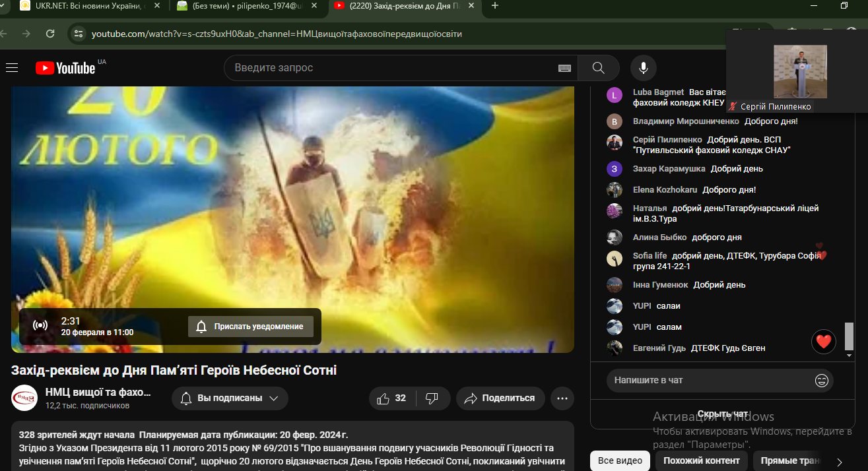Toggle the 'Прислать уведомление' reminder
This screenshot has height=471, width=868.
250,327
